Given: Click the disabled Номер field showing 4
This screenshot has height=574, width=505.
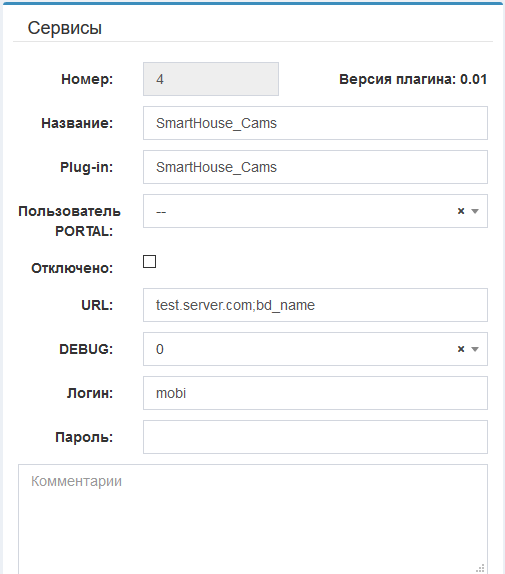Looking at the screenshot, I should point(211,79).
